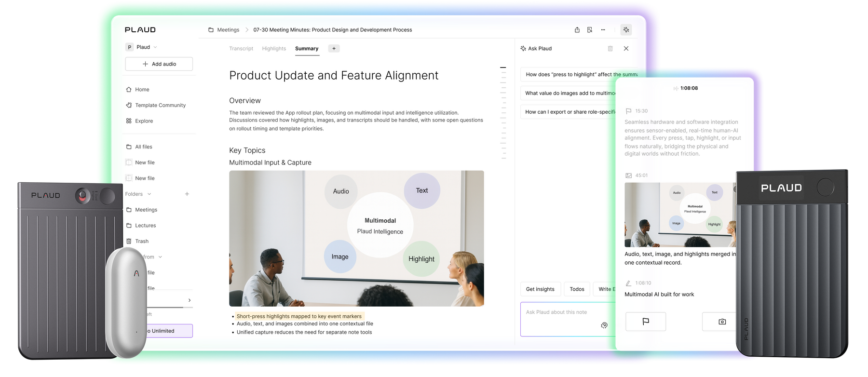Open the three-dot more options menu
This screenshot has width=868, height=377.
pyautogui.click(x=603, y=30)
